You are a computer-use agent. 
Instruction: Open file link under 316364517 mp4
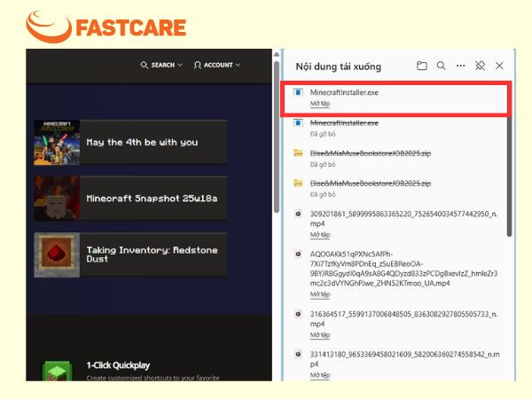[320, 335]
